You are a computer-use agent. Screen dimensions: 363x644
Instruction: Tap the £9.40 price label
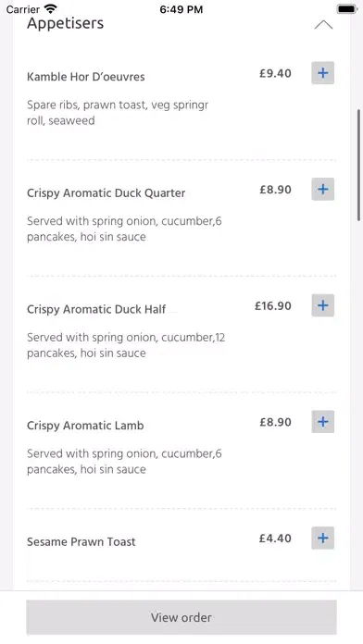coord(275,73)
